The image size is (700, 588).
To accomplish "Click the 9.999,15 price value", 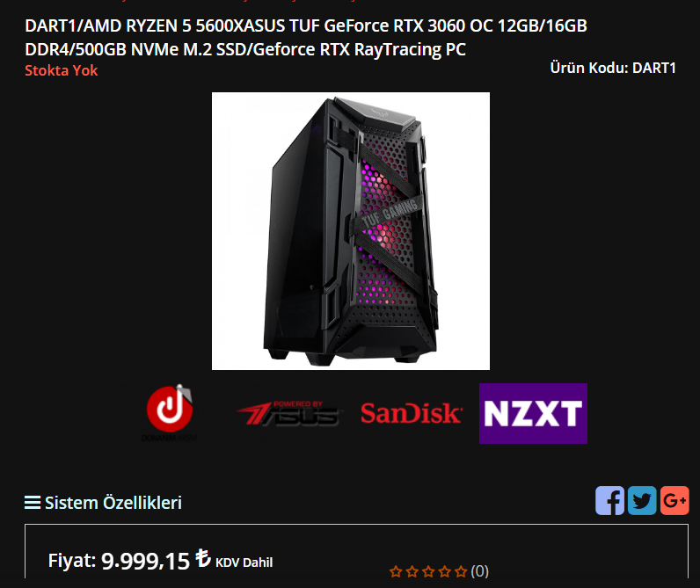I will 145,561.
